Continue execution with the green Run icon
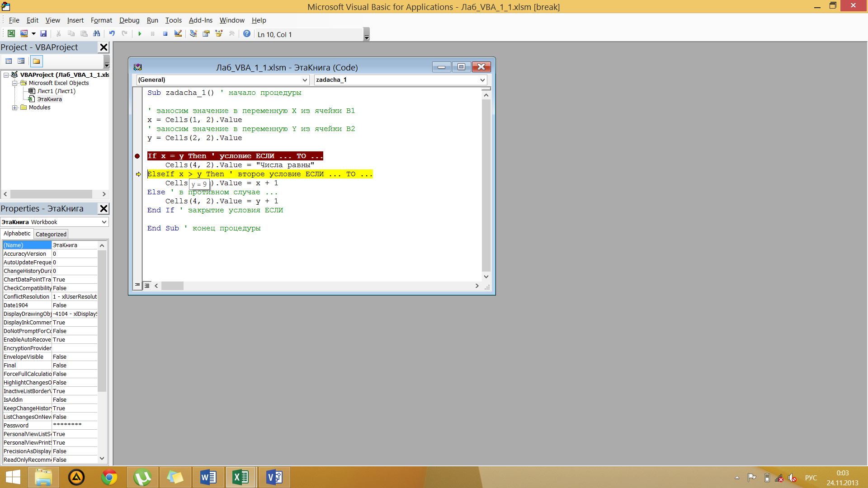Screen dimensions: 868x488 (x=140, y=33)
